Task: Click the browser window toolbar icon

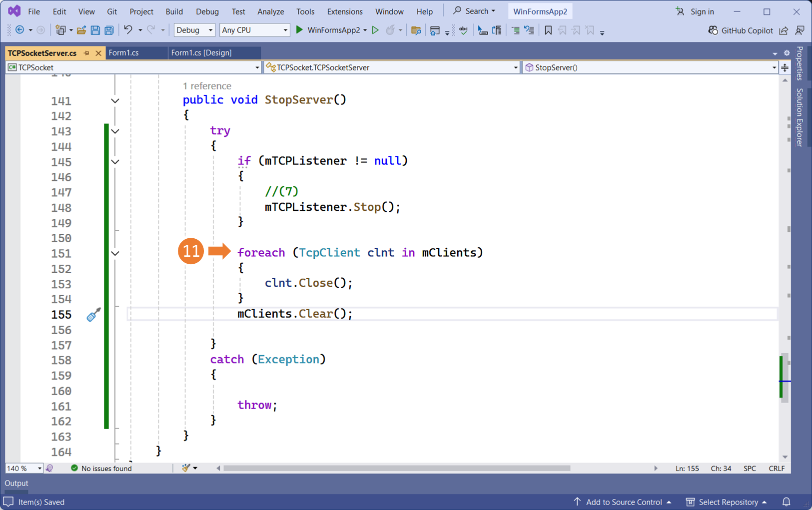Action: [x=435, y=30]
